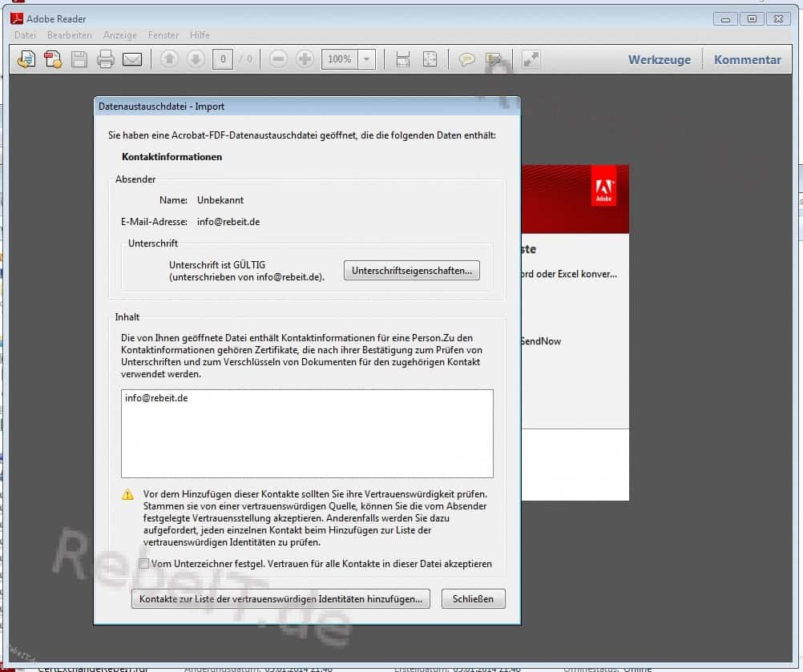Close the Adobe Reader window
Viewport: 803px width, 672px height.
click(x=778, y=19)
